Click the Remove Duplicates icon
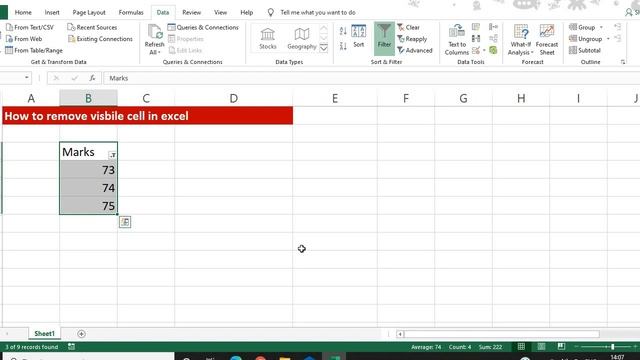640x360 pixels. coord(476,39)
